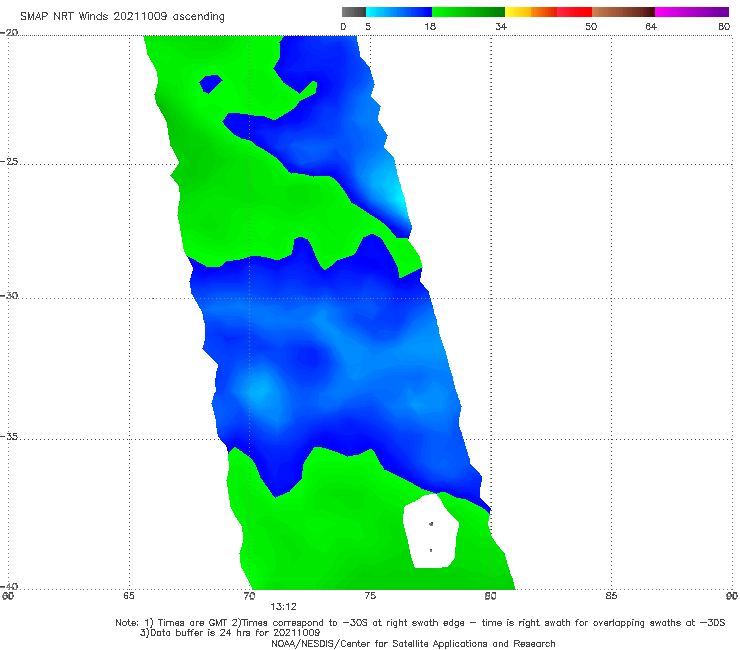Screen dimensions: 740x650
Task: Click the longitude axis label '80'
Action: tap(491, 596)
